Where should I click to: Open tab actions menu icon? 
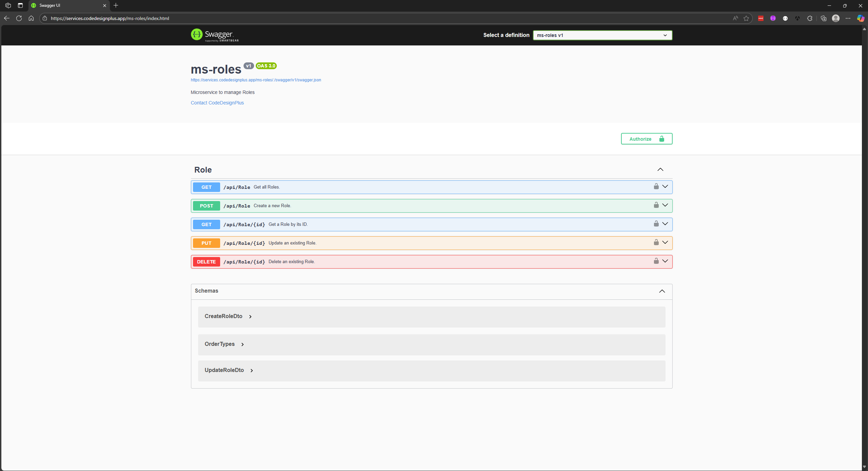(x=20, y=5)
